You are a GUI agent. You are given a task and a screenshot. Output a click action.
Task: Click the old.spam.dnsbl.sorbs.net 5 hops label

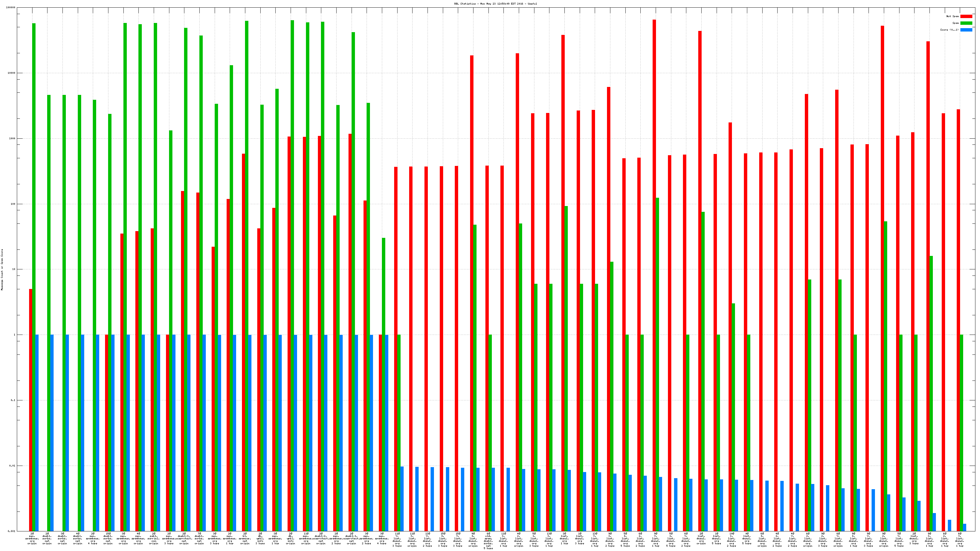coord(488,541)
